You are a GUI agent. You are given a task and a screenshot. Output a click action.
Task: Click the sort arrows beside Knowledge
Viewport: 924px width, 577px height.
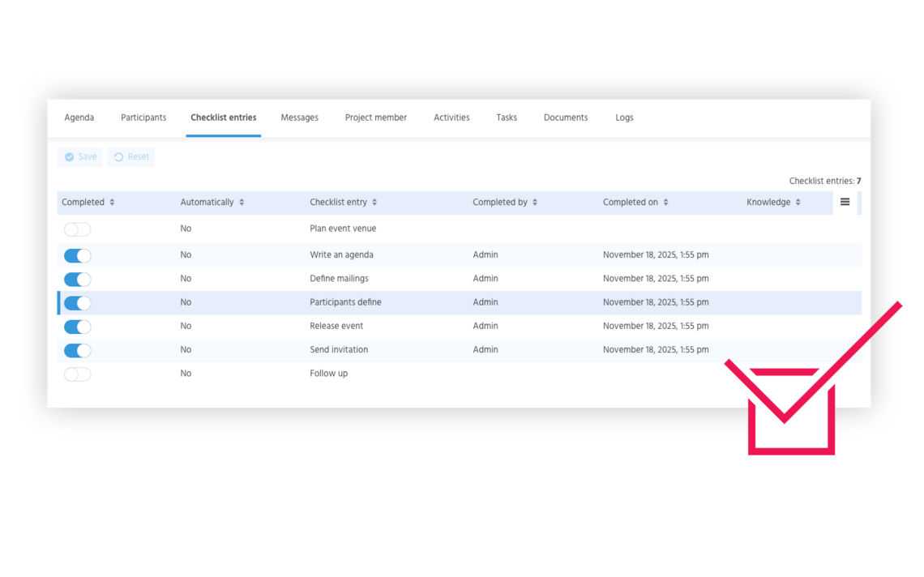click(798, 203)
